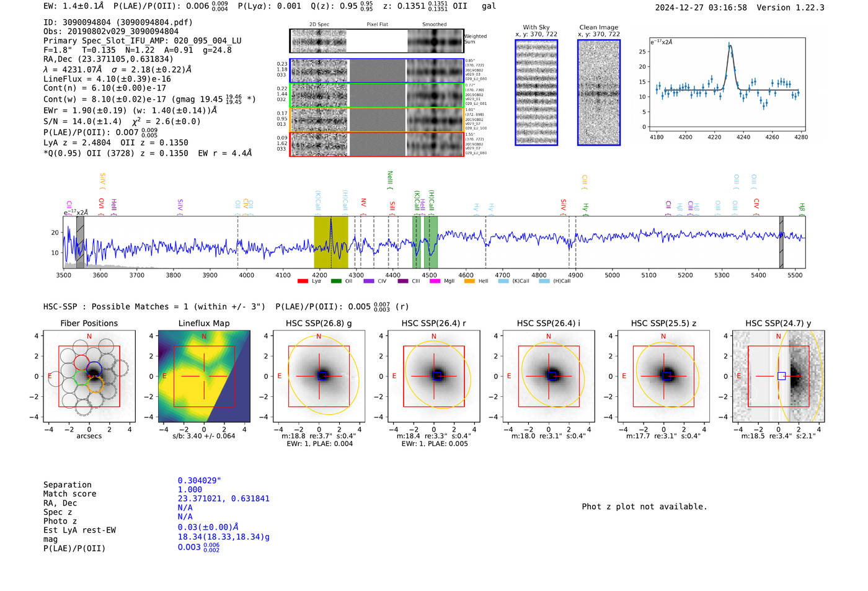Click the timestamp 2024-12-27 03:16:58
868x591 pixels.
(x=701, y=7)
